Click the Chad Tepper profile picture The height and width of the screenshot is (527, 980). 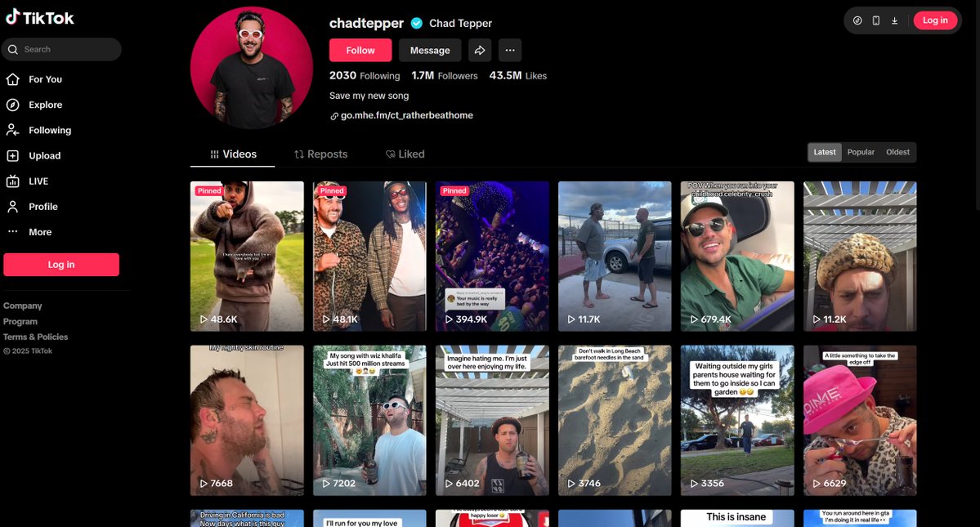pos(252,68)
